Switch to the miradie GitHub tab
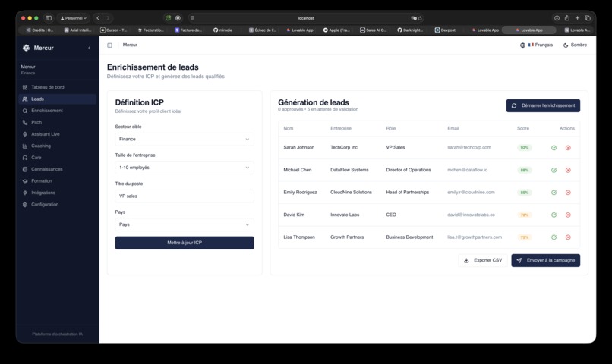 [x=223, y=30]
